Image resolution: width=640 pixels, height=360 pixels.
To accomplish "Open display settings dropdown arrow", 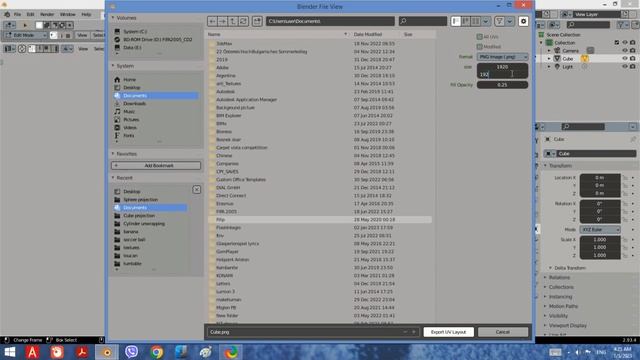I will (486, 21).
